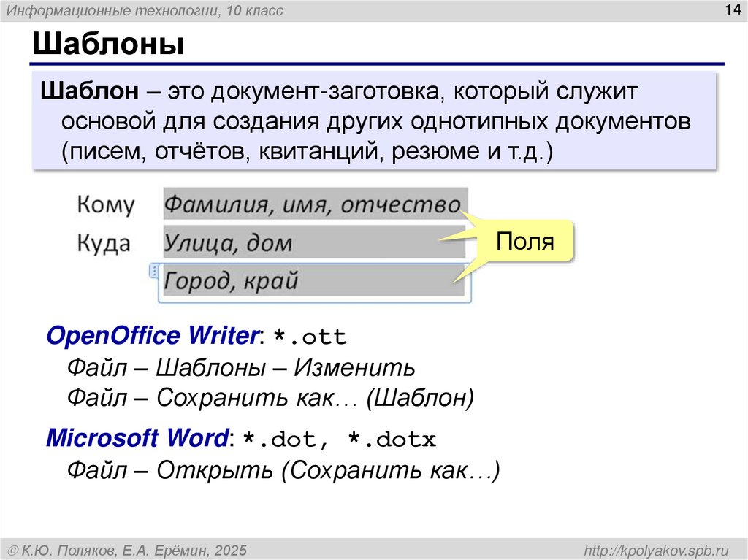Click the 'Microsoft Word' heading
This screenshot has width=748, height=560.
pos(137,437)
